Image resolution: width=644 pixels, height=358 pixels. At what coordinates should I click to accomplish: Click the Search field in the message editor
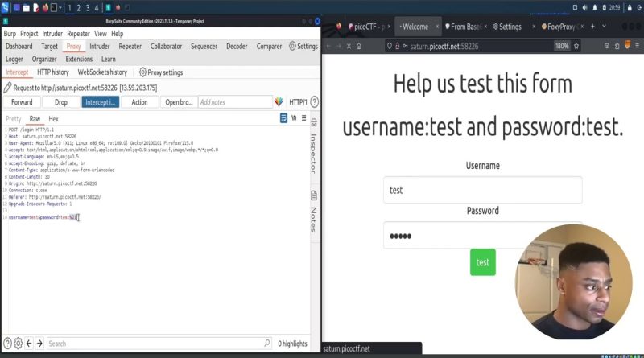[159, 344]
